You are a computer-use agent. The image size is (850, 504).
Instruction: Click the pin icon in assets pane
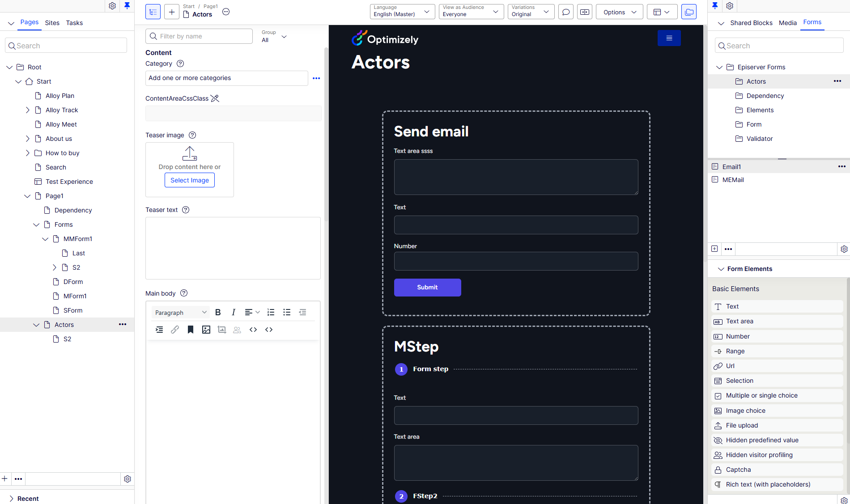point(715,6)
